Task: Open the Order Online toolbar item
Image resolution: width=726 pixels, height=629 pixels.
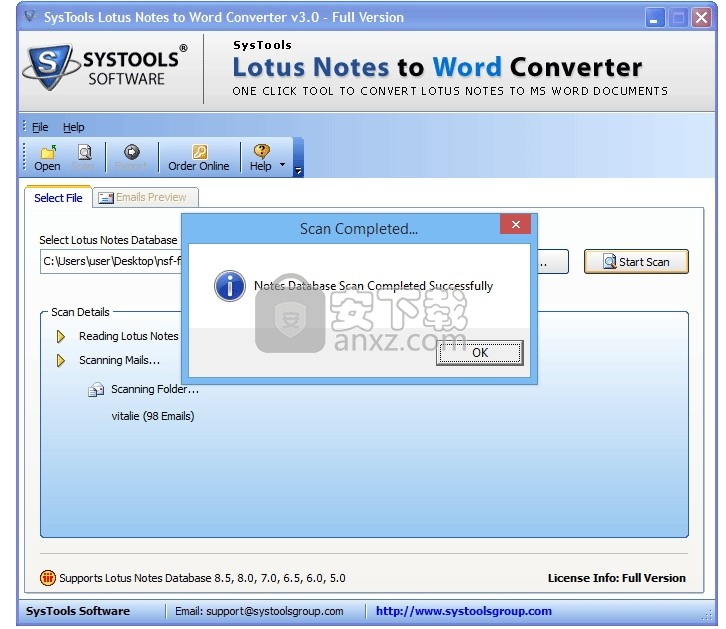Action: (x=199, y=158)
